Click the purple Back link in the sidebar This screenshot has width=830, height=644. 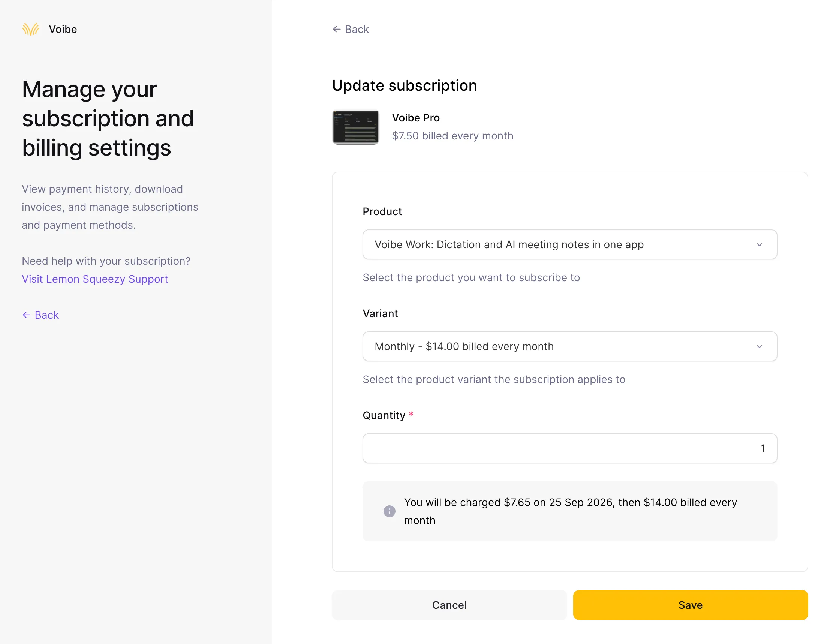click(x=40, y=315)
